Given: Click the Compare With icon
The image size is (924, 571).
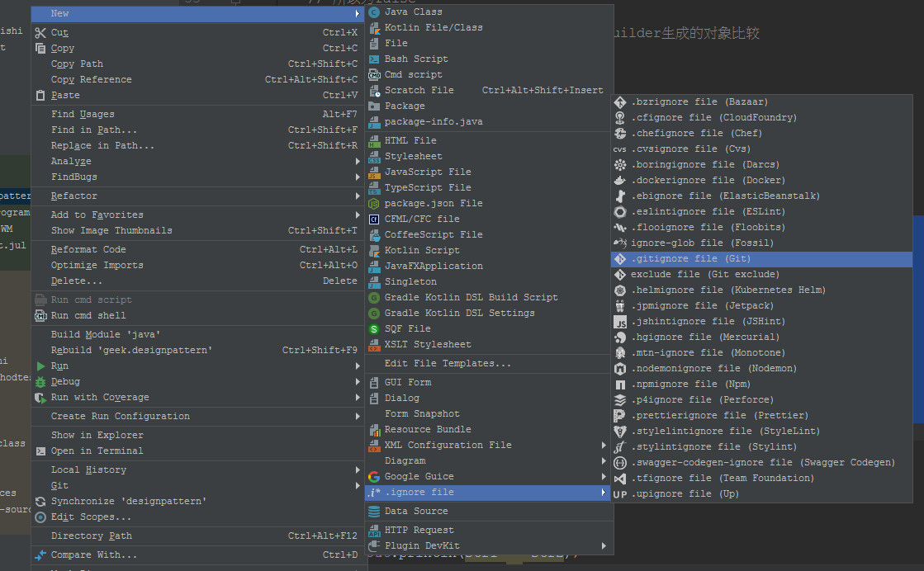Looking at the screenshot, I should point(40,555).
